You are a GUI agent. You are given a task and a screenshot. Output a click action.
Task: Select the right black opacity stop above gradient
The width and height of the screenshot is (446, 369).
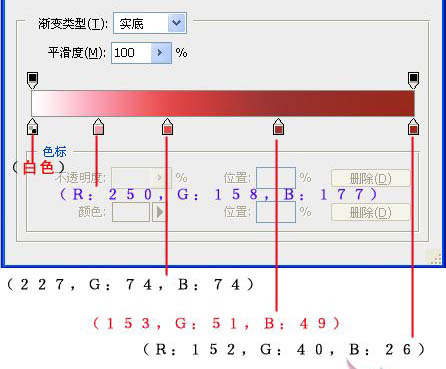pyautogui.click(x=413, y=80)
